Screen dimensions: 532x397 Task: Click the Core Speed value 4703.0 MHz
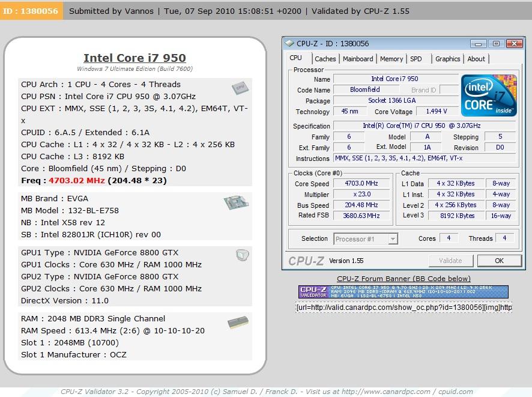click(361, 183)
